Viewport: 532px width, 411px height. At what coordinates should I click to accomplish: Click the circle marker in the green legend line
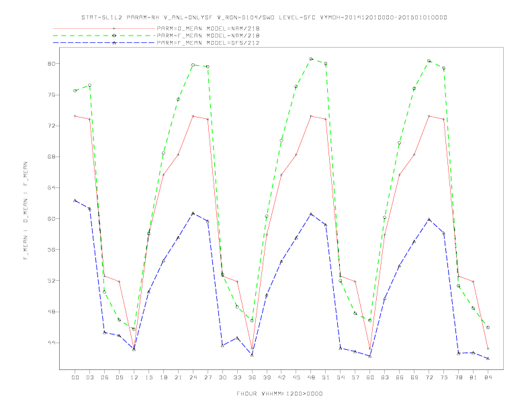pyautogui.click(x=114, y=36)
